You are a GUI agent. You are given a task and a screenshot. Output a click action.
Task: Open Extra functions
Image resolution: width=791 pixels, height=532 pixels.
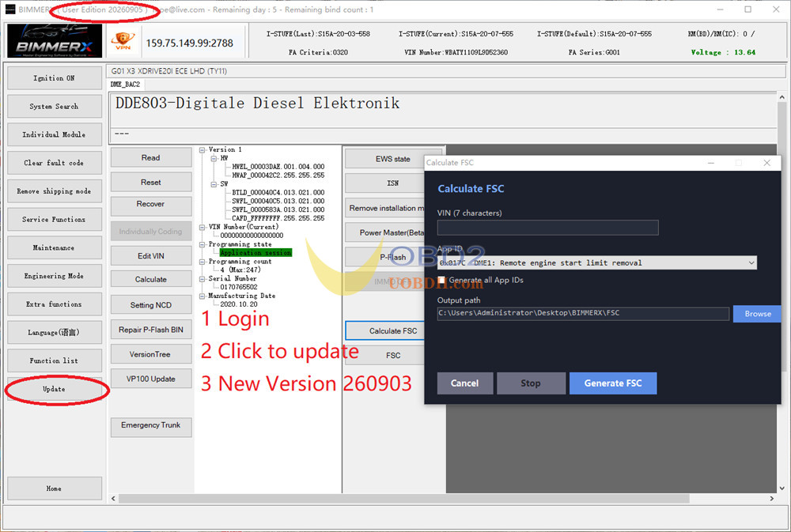(x=55, y=304)
